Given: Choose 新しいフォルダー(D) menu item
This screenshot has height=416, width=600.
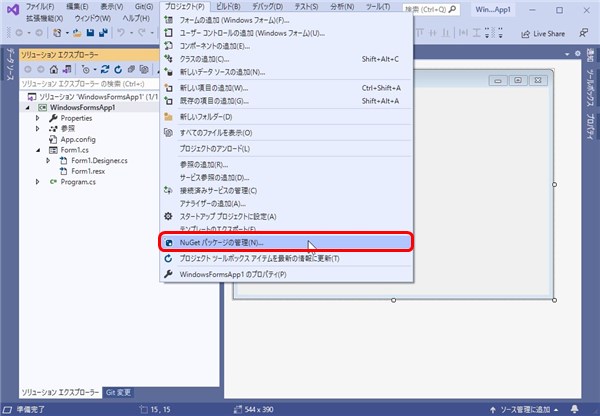Looking at the screenshot, I should point(286,117).
